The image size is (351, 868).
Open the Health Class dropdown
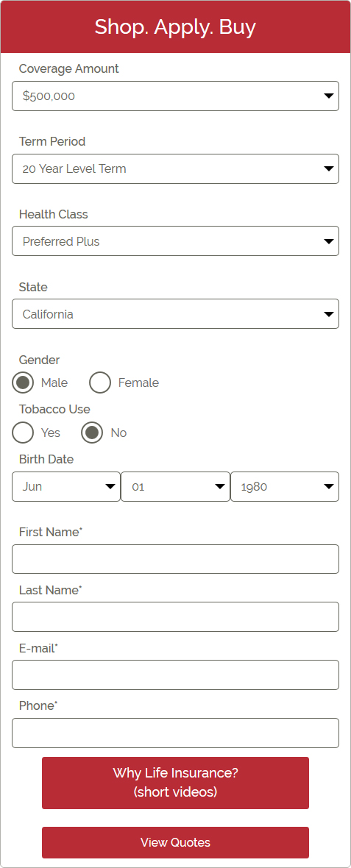pos(175,241)
